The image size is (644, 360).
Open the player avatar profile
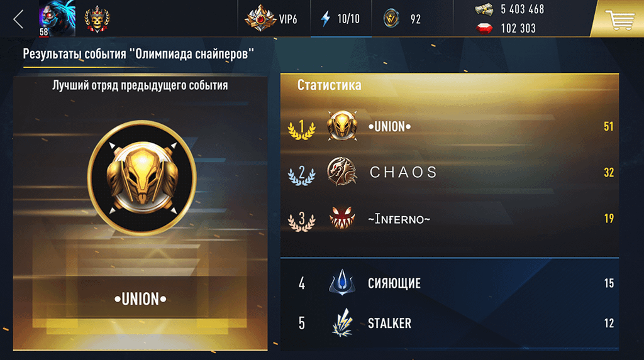pos(57,18)
